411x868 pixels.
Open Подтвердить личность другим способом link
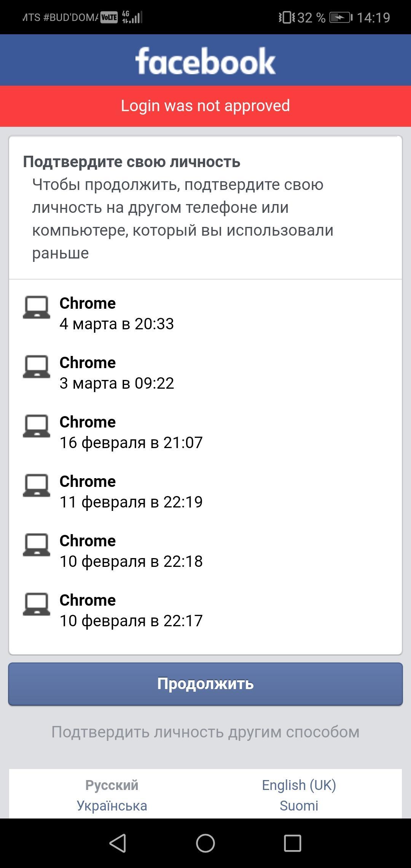point(205,732)
